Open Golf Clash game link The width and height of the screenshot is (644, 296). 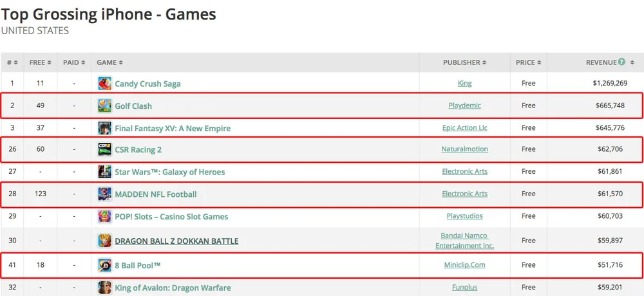point(133,106)
